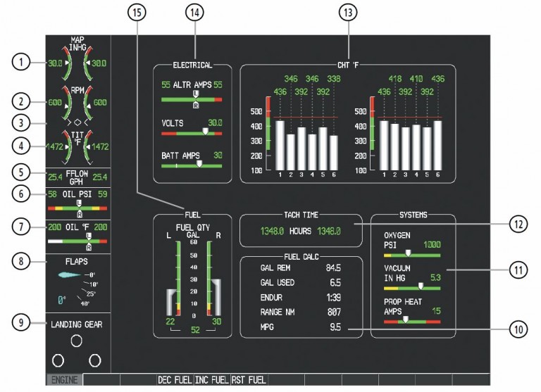
Task: Click the VOLTS slider pointer
Action: pos(205,131)
